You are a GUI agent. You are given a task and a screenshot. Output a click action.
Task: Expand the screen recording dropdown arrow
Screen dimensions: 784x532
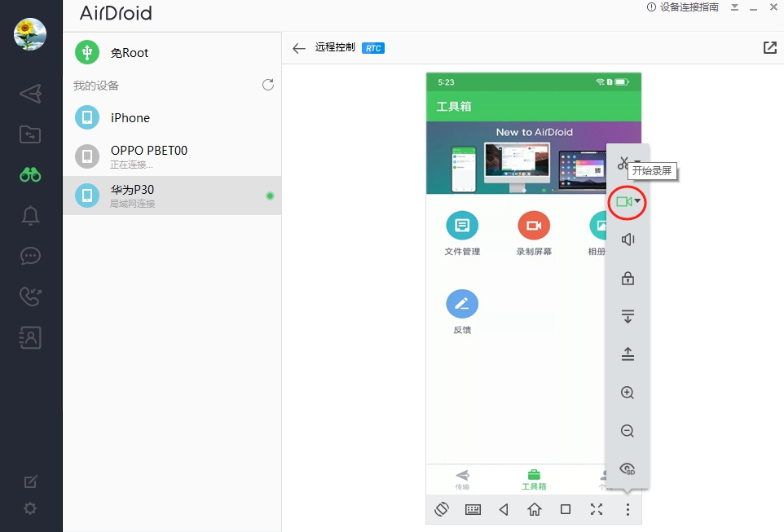[637, 201]
